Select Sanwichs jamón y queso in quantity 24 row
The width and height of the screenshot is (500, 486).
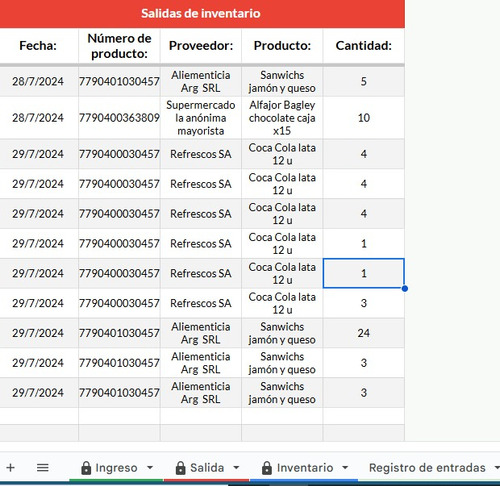tap(282, 333)
